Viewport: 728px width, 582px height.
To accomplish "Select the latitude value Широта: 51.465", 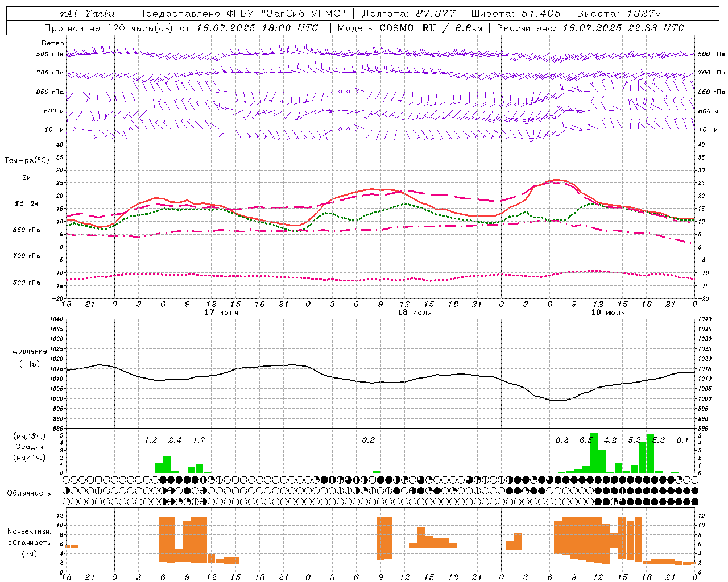I will click(x=516, y=14).
